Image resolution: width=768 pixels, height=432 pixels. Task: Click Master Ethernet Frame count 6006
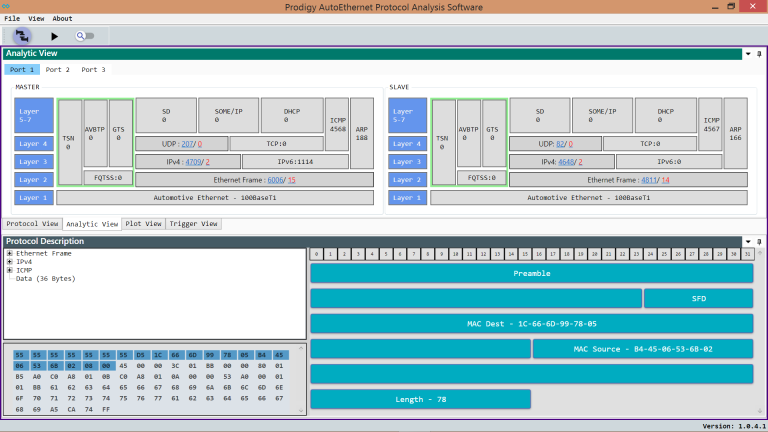(x=275, y=180)
